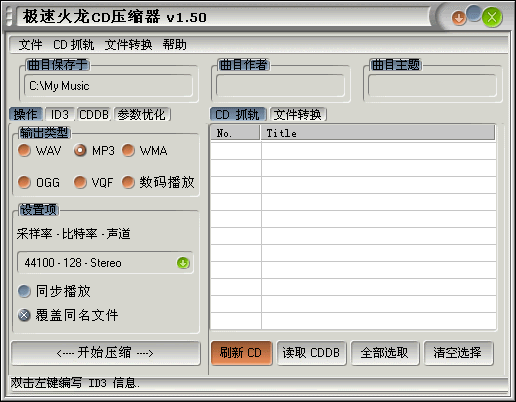Click the green X close icon
Image resolution: width=516 pixels, height=402 pixels.
tap(492, 17)
